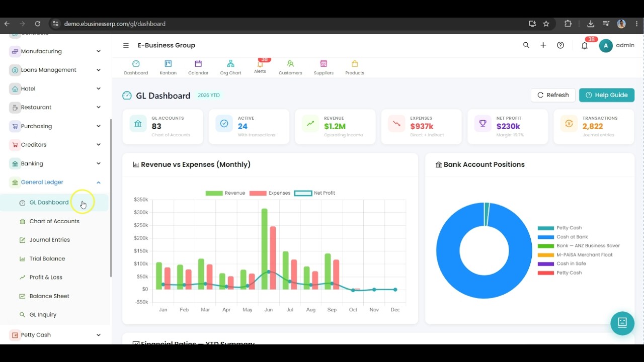Image resolution: width=644 pixels, height=362 pixels.
Task: Reload the browser page
Action: click(x=37, y=24)
